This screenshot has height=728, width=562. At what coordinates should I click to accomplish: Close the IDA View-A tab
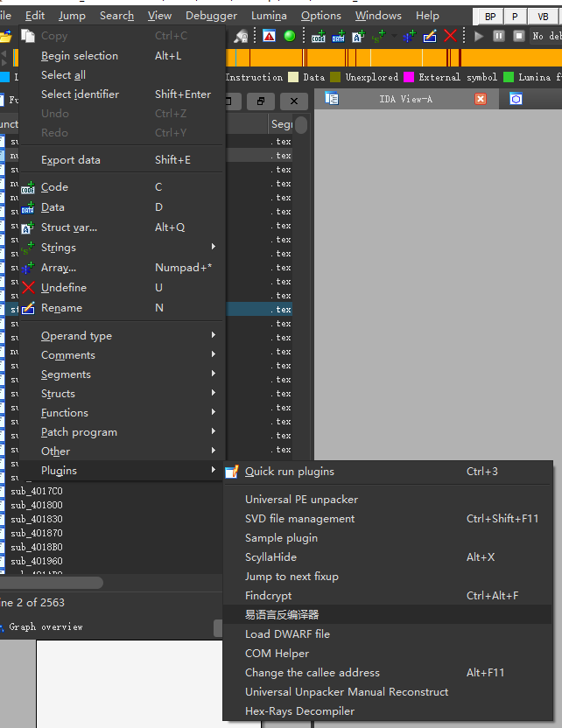481,99
